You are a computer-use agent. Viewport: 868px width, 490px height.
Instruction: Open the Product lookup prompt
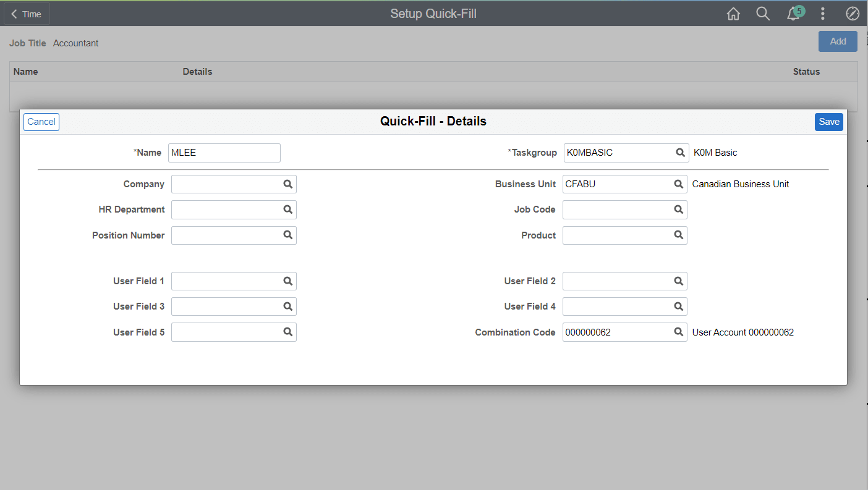(x=678, y=235)
